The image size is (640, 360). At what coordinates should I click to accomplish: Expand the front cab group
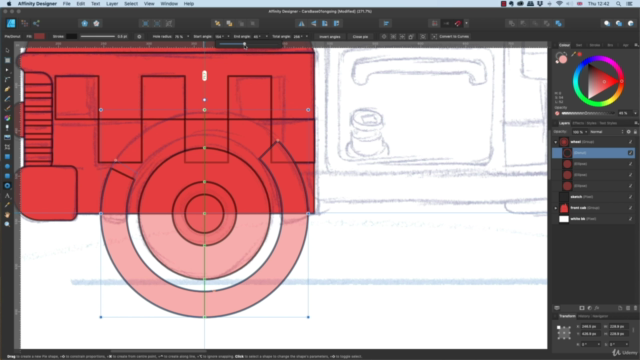point(556,208)
